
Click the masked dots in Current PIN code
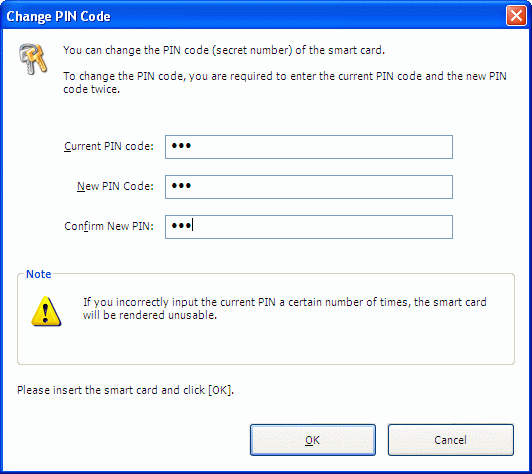181,146
